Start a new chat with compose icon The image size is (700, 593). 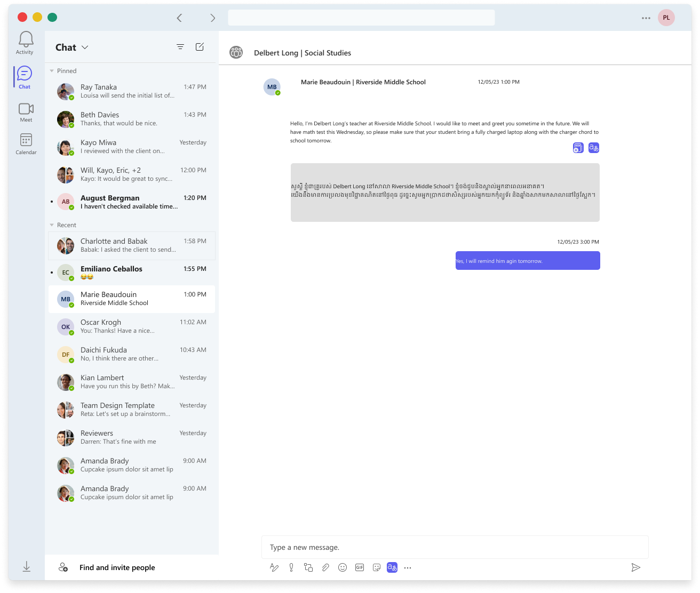200,47
